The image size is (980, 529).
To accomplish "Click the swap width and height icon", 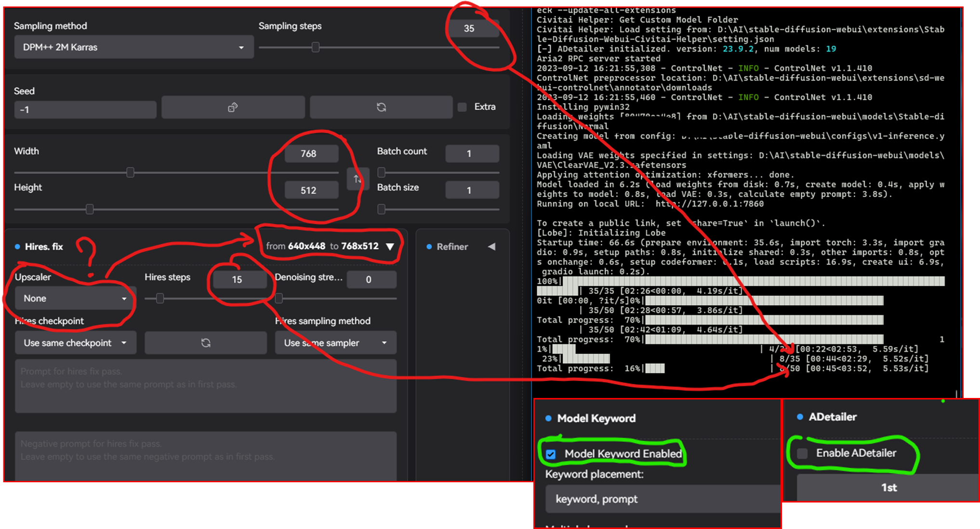I will (x=358, y=179).
